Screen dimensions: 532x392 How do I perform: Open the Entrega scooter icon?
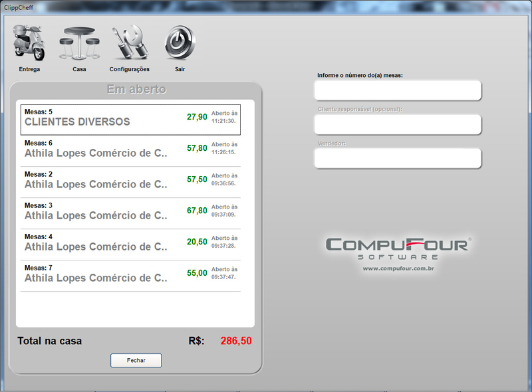click(29, 44)
